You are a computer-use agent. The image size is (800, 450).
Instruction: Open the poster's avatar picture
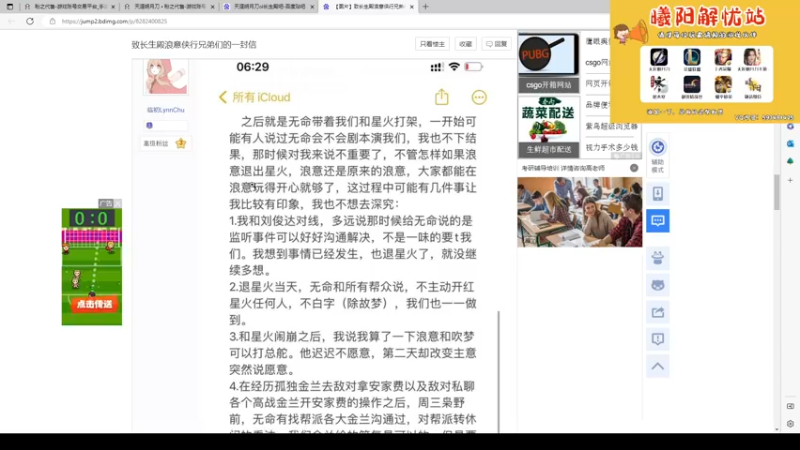(x=165, y=77)
